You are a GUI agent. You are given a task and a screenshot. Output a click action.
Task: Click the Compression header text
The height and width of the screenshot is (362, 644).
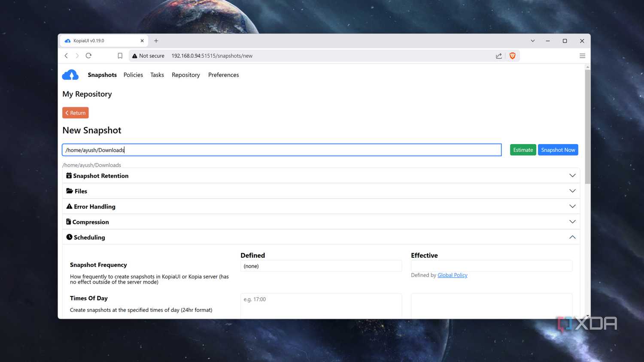click(x=91, y=222)
